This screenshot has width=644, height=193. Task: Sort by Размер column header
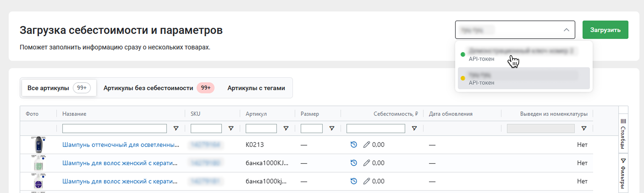click(310, 114)
